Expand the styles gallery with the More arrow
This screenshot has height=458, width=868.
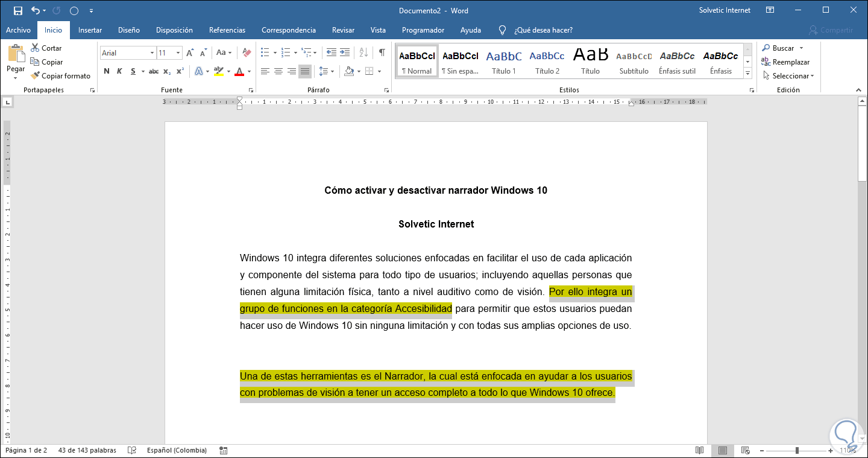748,74
